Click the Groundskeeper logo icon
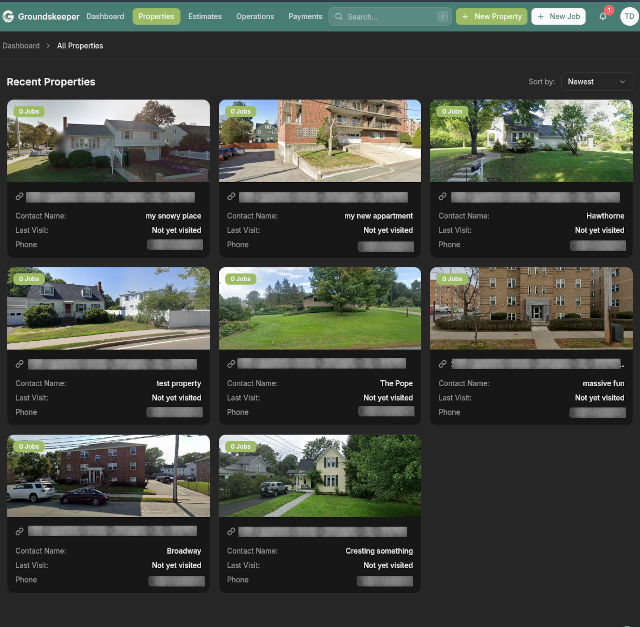Viewport: 640px width, 627px height. pos(10,16)
